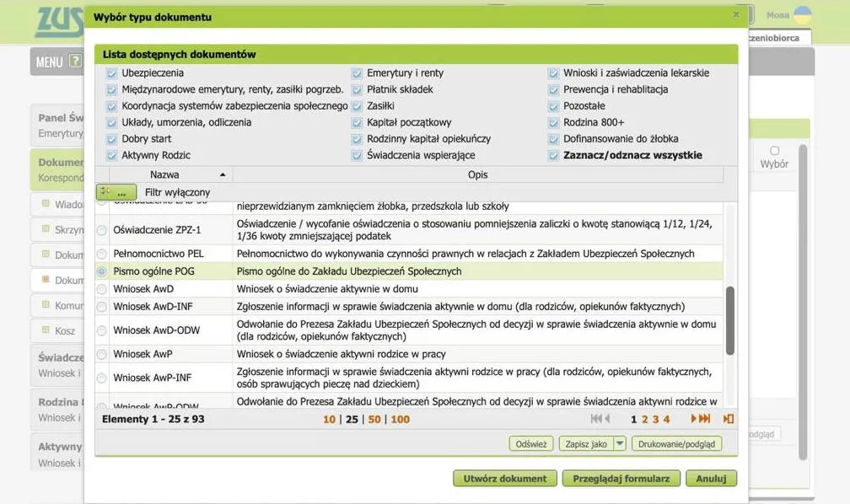Close the Wybór typu dokumentu dialog

[735, 14]
